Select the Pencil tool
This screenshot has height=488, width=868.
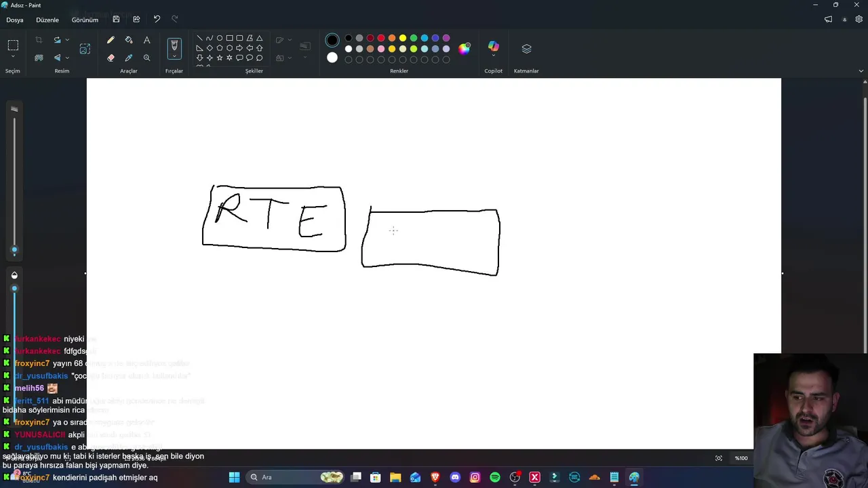pyautogui.click(x=111, y=40)
